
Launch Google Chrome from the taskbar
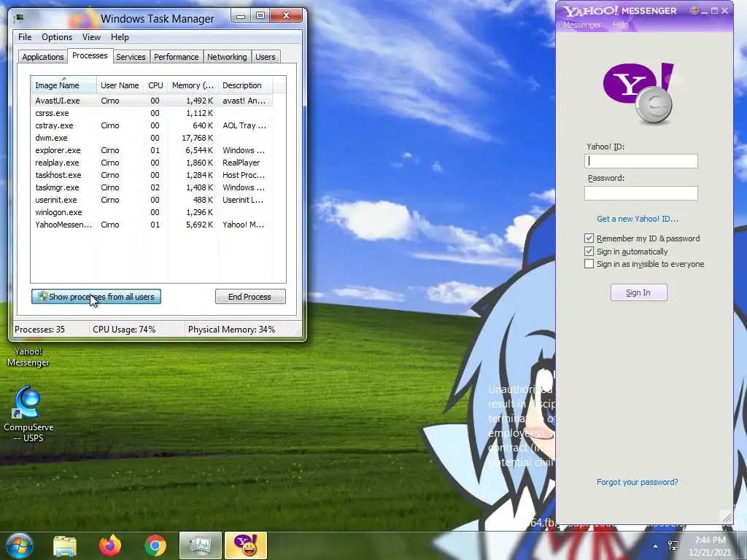(155, 545)
